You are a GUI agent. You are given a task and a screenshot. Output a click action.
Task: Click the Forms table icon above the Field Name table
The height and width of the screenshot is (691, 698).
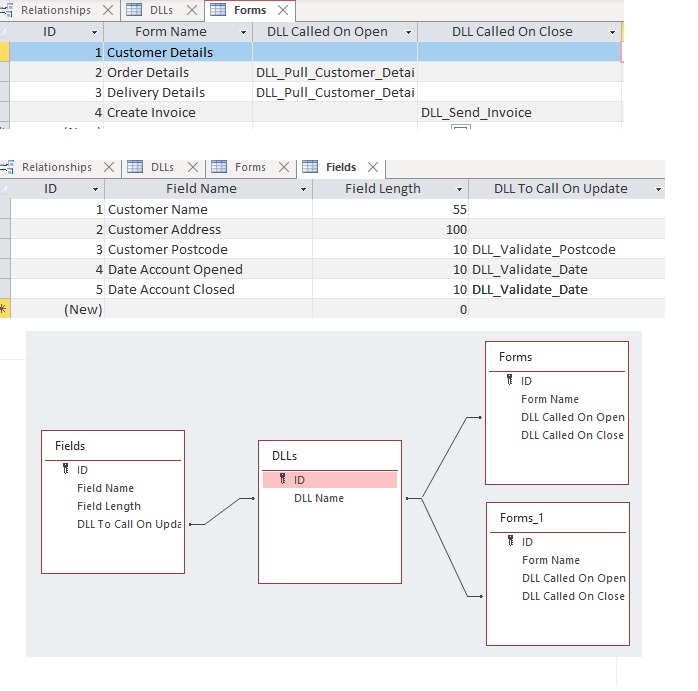tap(219, 167)
